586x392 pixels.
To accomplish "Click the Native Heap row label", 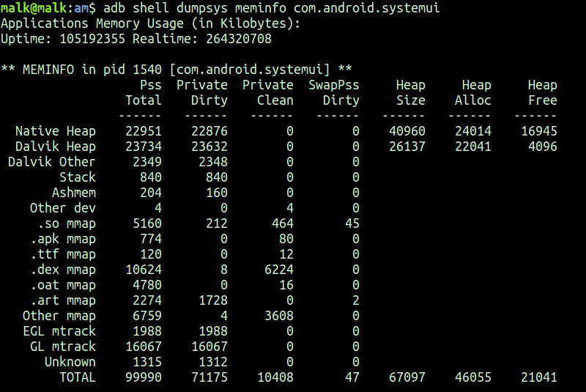I will (x=56, y=131).
